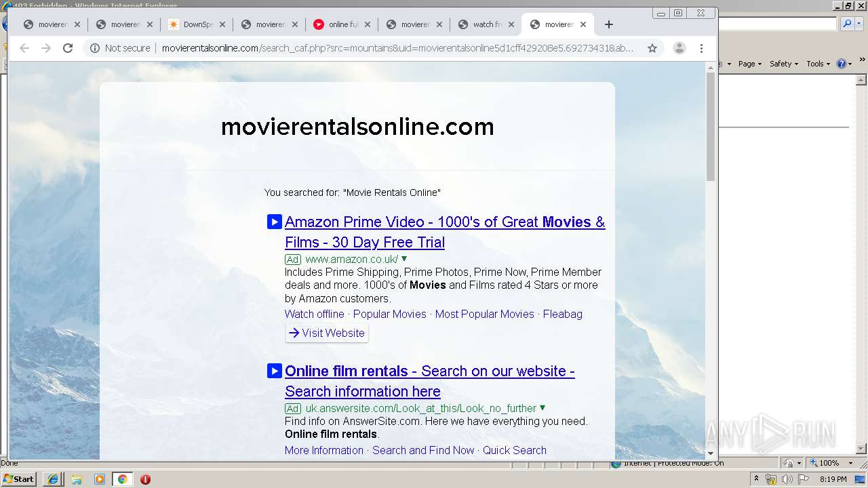Click the 8:19 PM system clock
868x488 pixels.
coord(833,479)
